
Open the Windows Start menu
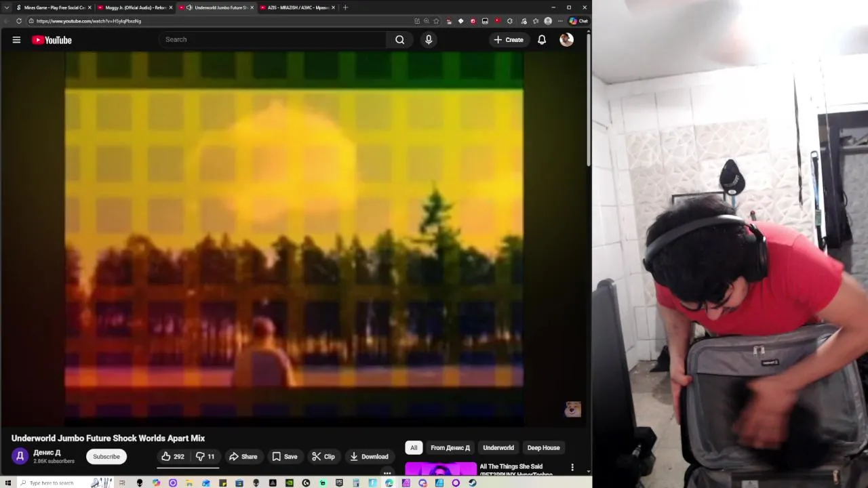tap(8, 483)
